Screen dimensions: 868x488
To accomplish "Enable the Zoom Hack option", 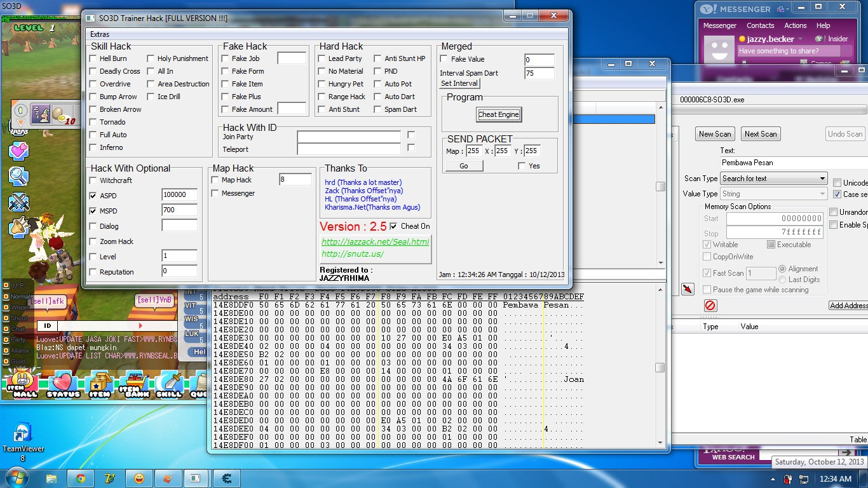I will (93, 241).
